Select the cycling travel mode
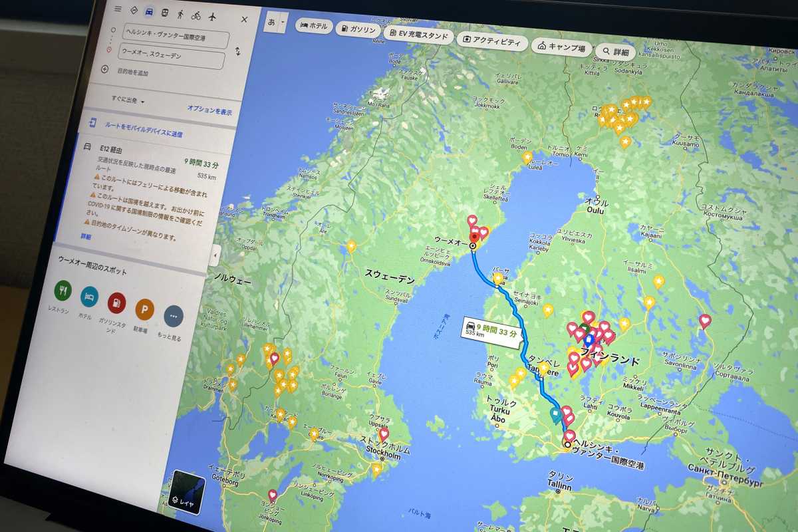Screen dimensions: 798x532 (x=196, y=15)
